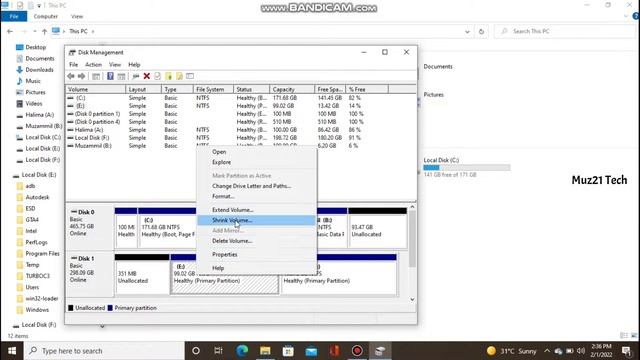The width and height of the screenshot is (640, 360).
Task: Expand the address bar history dropdown
Action: point(467,31)
